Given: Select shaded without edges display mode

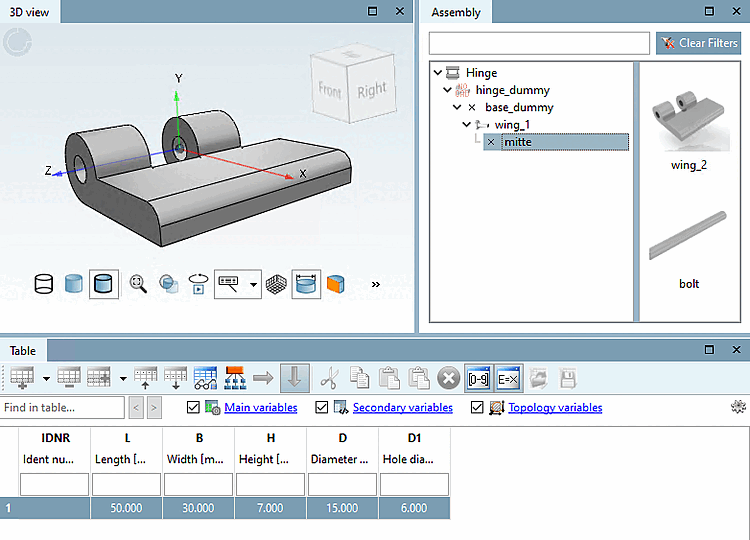Looking at the screenshot, I should point(74,284).
